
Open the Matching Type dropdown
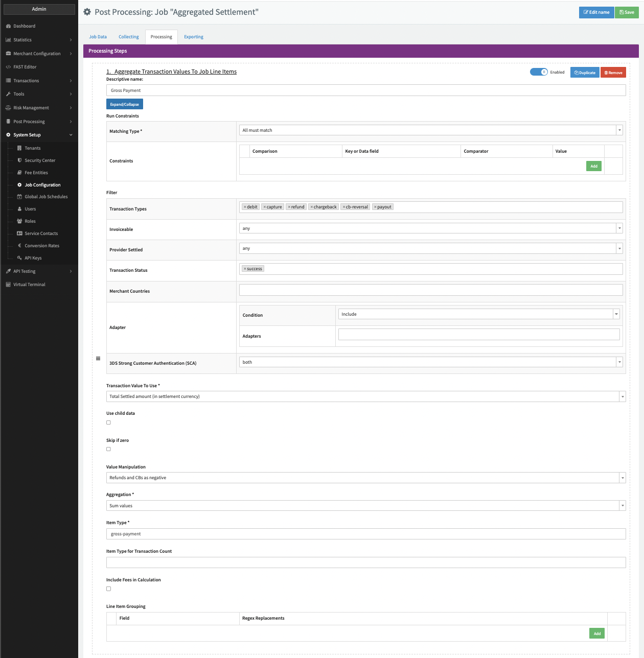430,130
